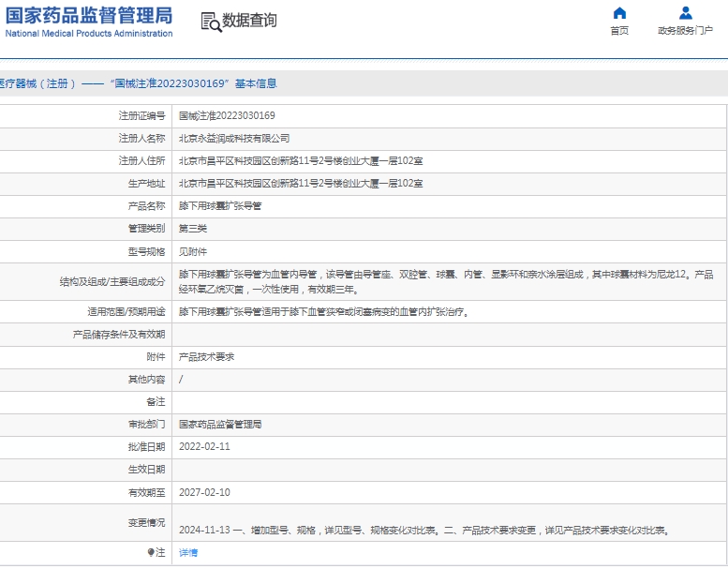This screenshot has width=728, height=569.
Task: Click the 附件 label
Action: [156, 357]
